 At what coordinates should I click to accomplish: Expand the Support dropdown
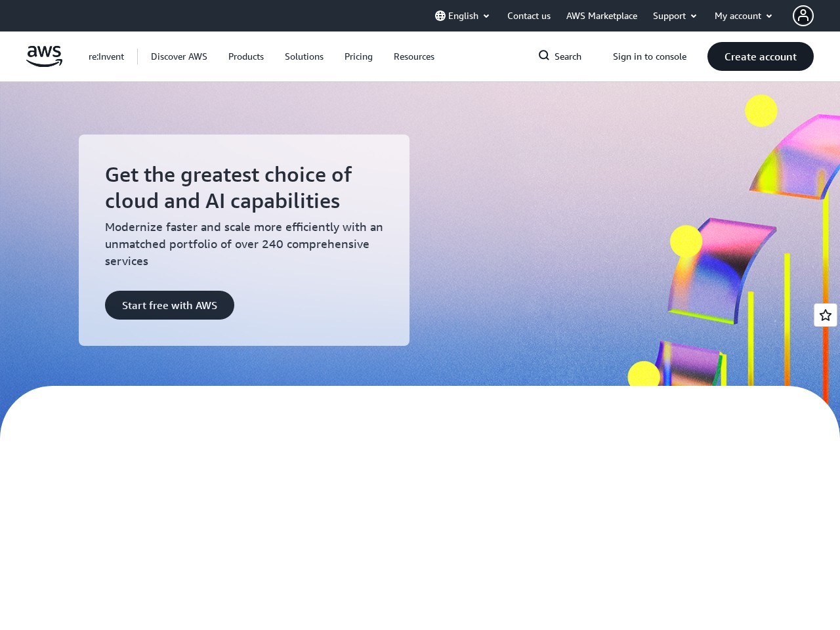(675, 16)
